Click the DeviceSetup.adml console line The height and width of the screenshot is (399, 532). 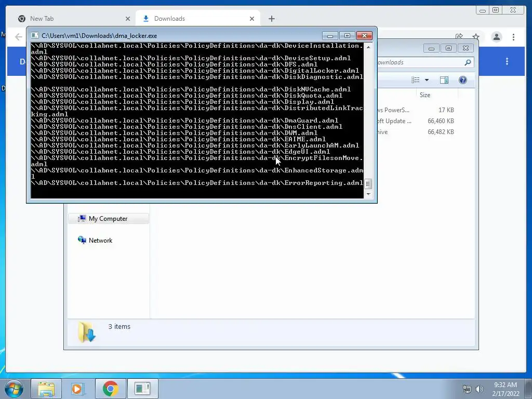coord(191,58)
